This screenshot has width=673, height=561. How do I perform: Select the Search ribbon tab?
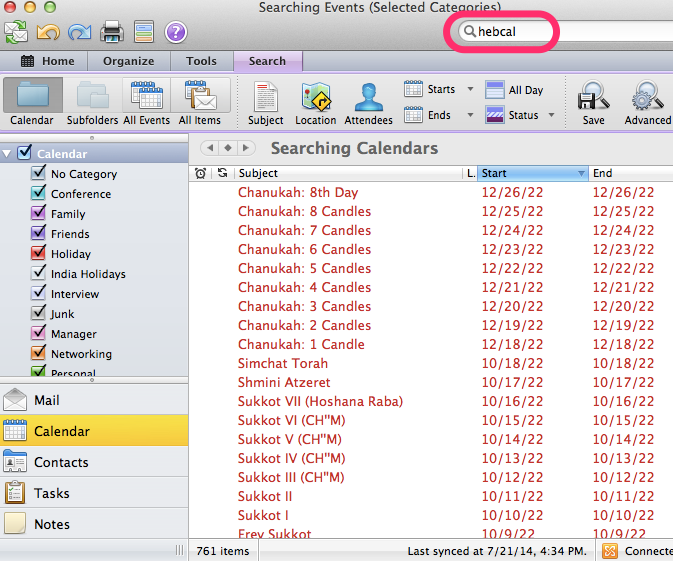pos(267,61)
